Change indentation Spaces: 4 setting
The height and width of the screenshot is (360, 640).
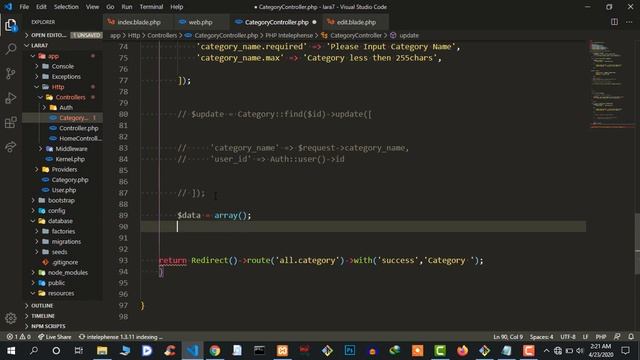coord(541,337)
